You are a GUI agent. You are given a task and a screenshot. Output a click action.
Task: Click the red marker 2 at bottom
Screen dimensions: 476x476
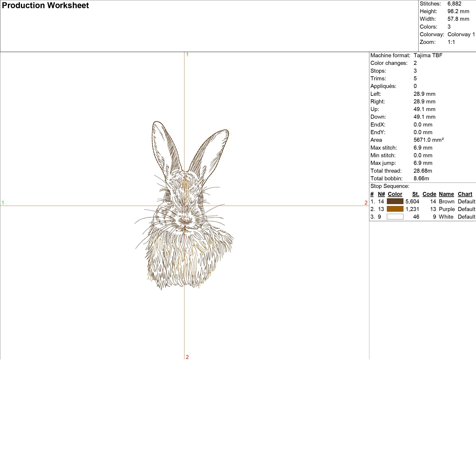tap(187, 357)
